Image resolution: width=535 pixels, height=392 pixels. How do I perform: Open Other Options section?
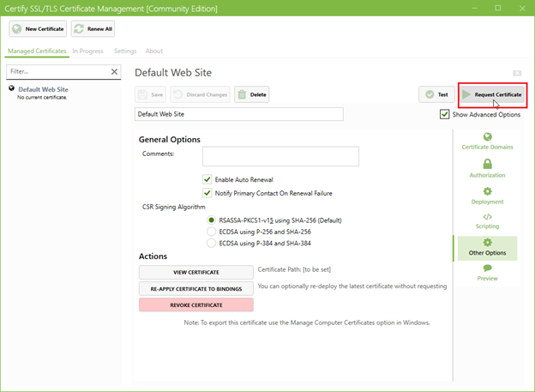tap(487, 248)
